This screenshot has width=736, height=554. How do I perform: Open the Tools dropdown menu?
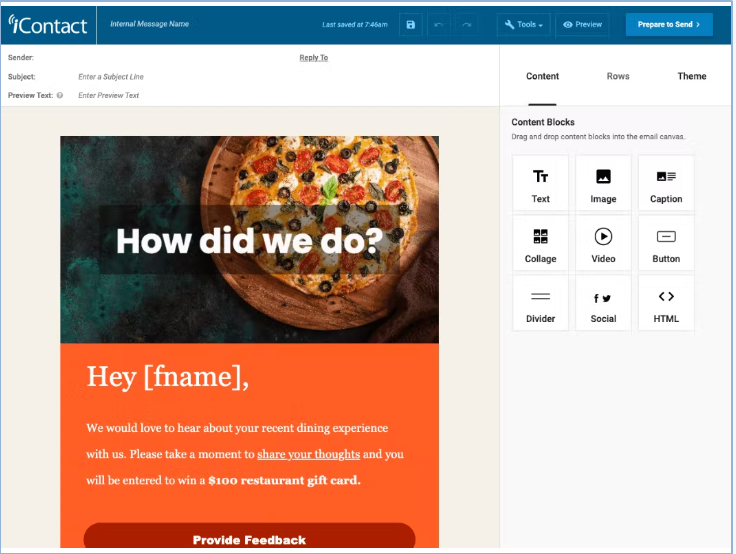coord(524,24)
